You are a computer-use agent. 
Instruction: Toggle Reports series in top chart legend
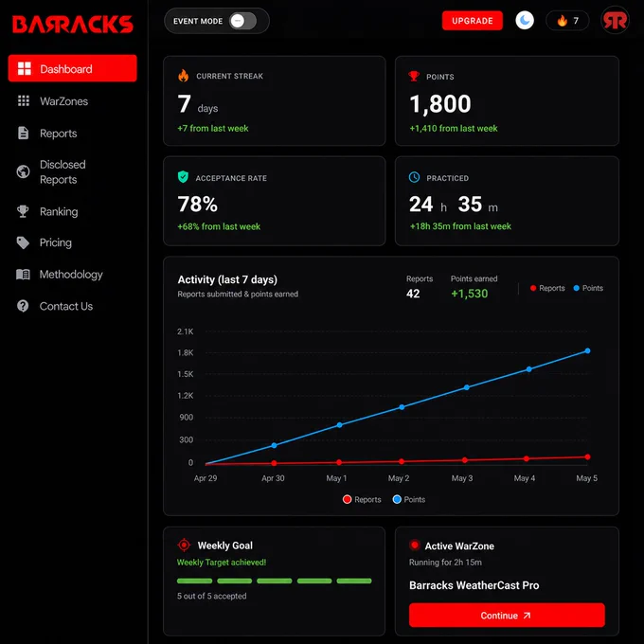click(547, 288)
